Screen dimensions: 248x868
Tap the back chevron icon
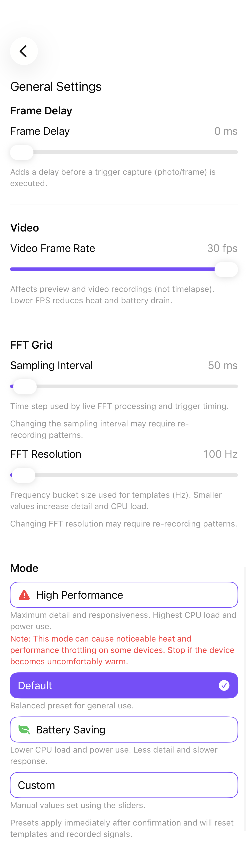click(24, 51)
